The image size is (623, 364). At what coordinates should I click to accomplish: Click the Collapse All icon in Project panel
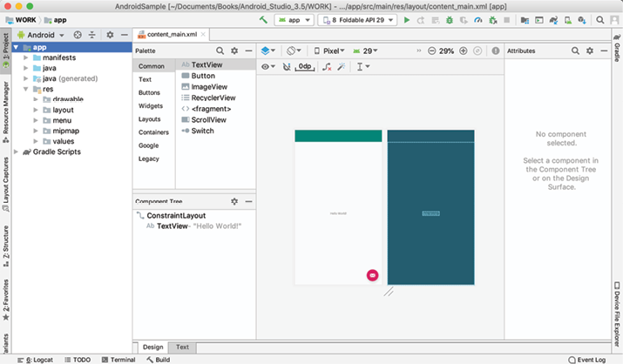91,35
